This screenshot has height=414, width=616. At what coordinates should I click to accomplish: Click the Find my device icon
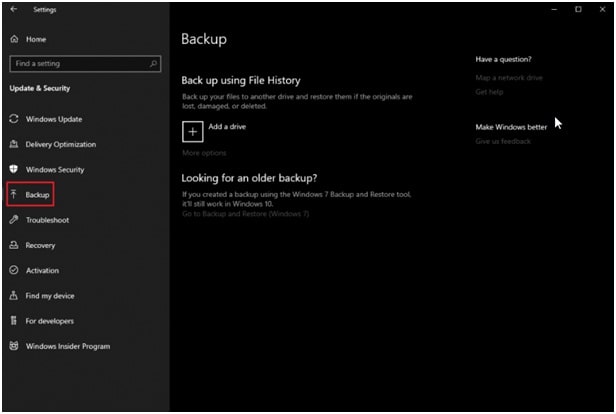click(14, 295)
